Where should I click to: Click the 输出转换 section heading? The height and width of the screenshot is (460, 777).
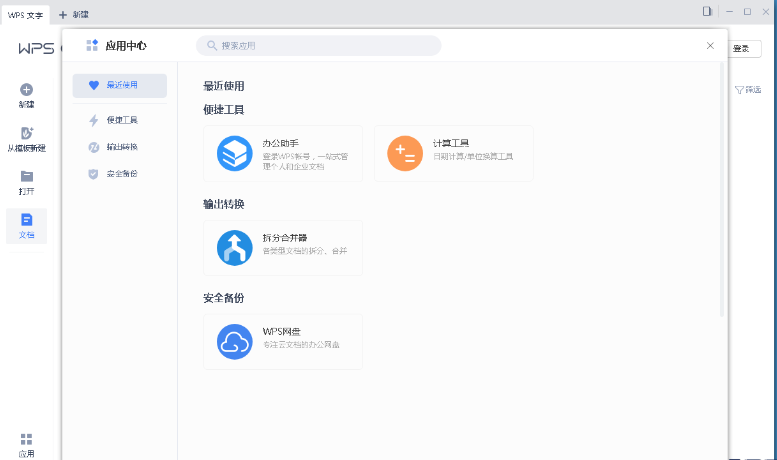223,204
